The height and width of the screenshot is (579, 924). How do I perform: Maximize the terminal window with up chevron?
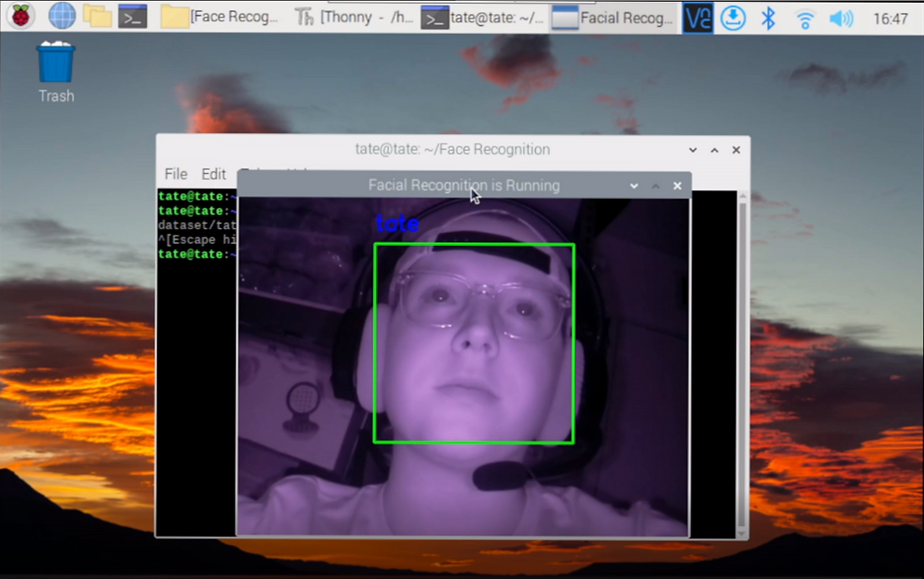click(714, 150)
